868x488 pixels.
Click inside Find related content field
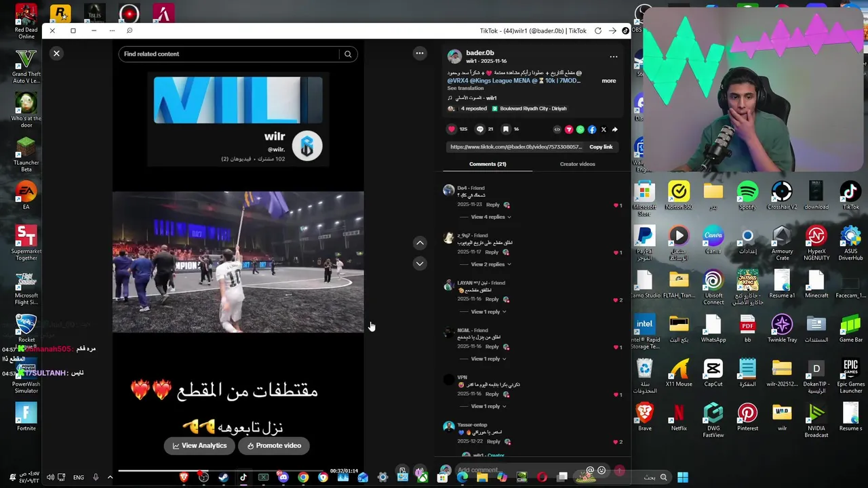(x=231, y=54)
